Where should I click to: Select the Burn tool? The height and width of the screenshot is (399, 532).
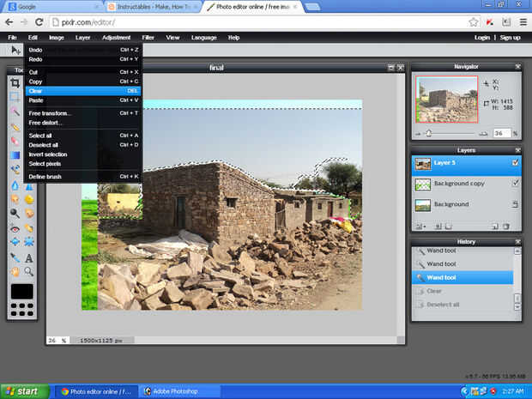click(x=29, y=213)
